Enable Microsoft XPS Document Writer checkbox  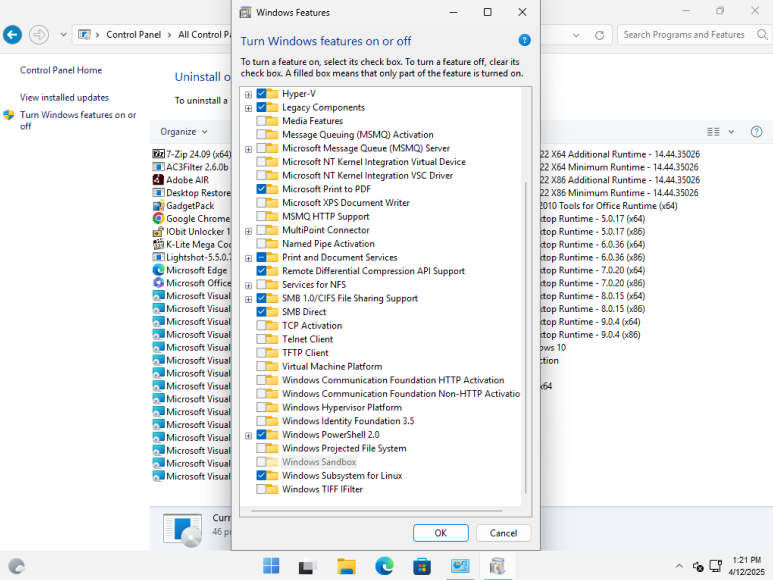point(261,203)
